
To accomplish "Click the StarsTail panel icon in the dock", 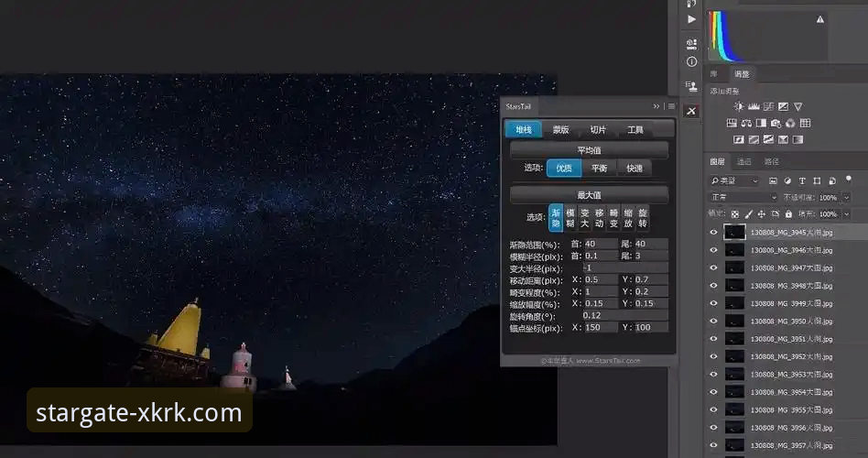I will (691, 111).
